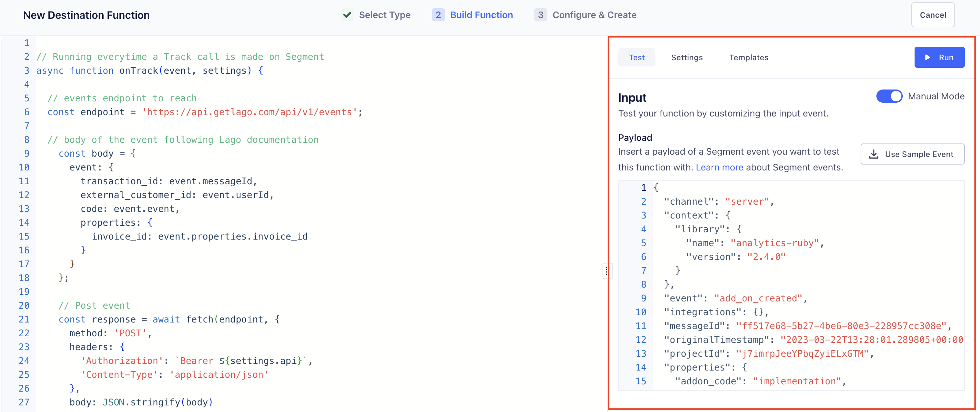This screenshot has height=412, width=980.
Task: Click the method 'POST' line
Action: click(x=110, y=333)
